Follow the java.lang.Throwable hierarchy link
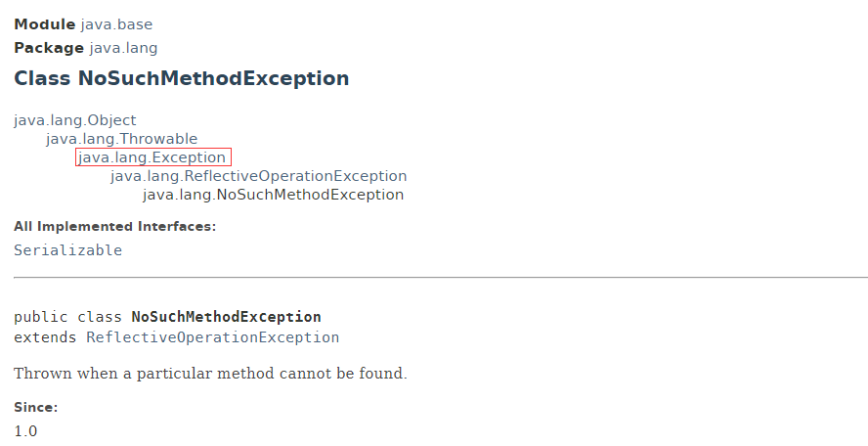Viewport: 868px width, 446px height. (121, 139)
